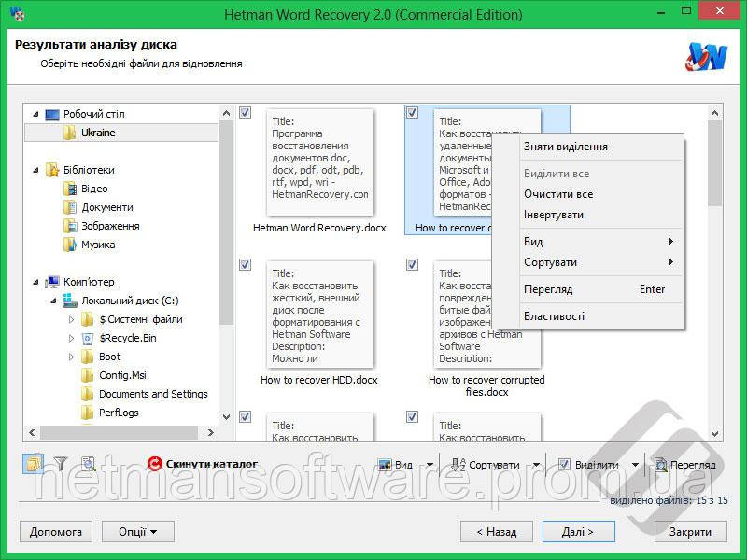This screenshot has width=747, height=560.
Task: Click the Config.Msi folder icon
Action: [x=88, y=375]
